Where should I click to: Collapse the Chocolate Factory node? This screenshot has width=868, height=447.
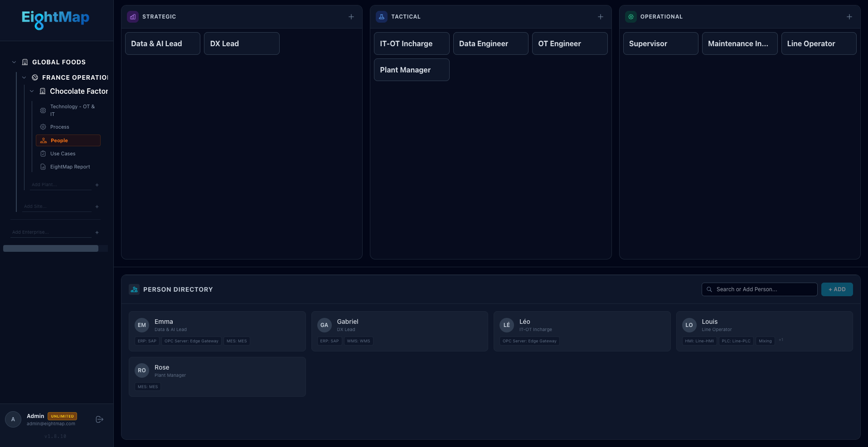click(32, 91)
